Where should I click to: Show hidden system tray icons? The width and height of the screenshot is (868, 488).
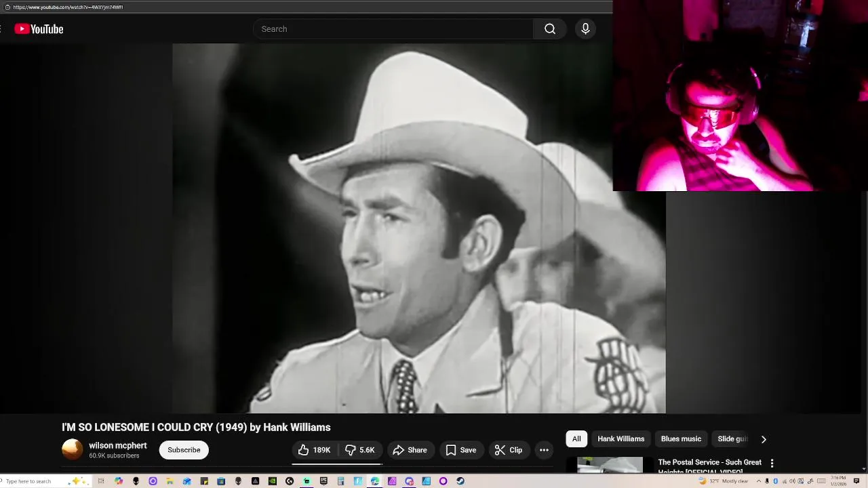click(759, 481)
